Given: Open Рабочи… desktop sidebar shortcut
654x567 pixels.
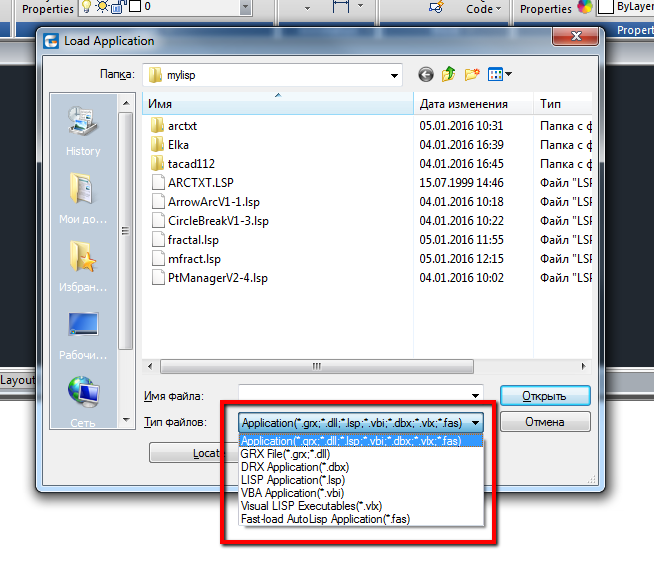Looking at the screenshot, I should click(x=83, y=336).
